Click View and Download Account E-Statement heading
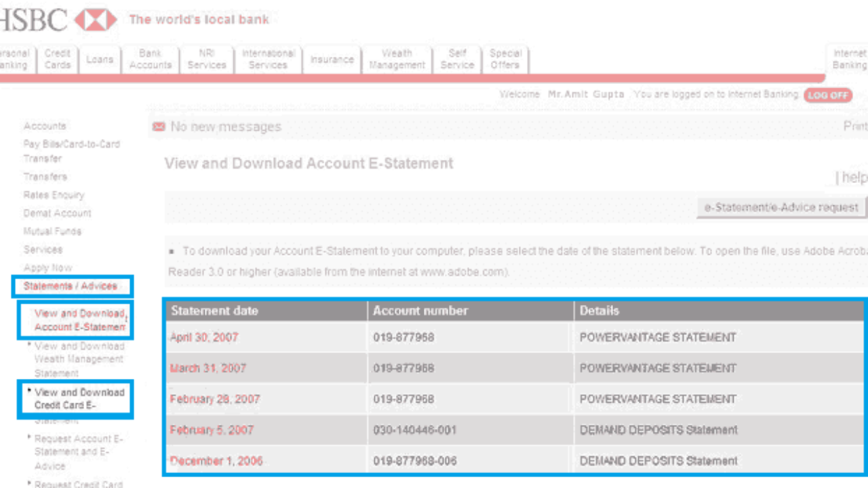868x488 pixels. click(309, 163)
